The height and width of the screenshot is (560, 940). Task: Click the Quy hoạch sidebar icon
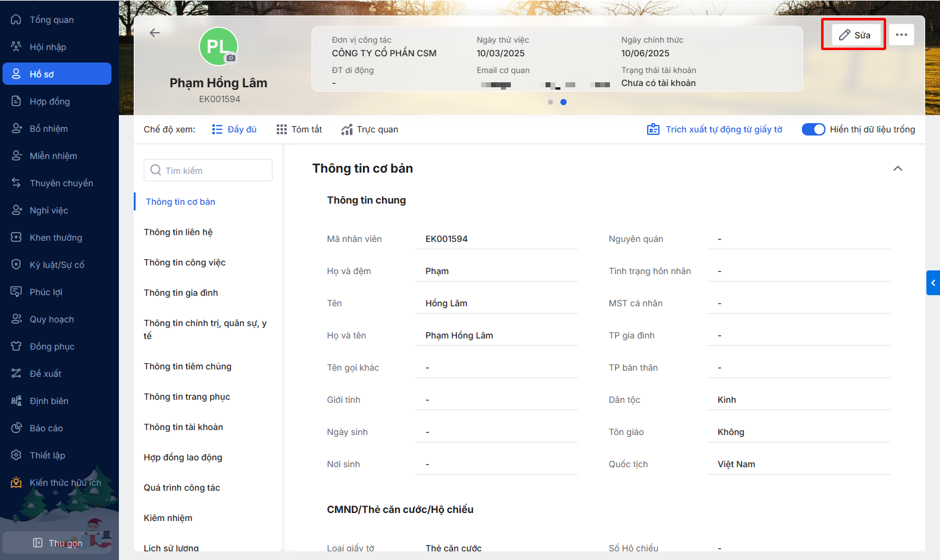pos(16,319)
